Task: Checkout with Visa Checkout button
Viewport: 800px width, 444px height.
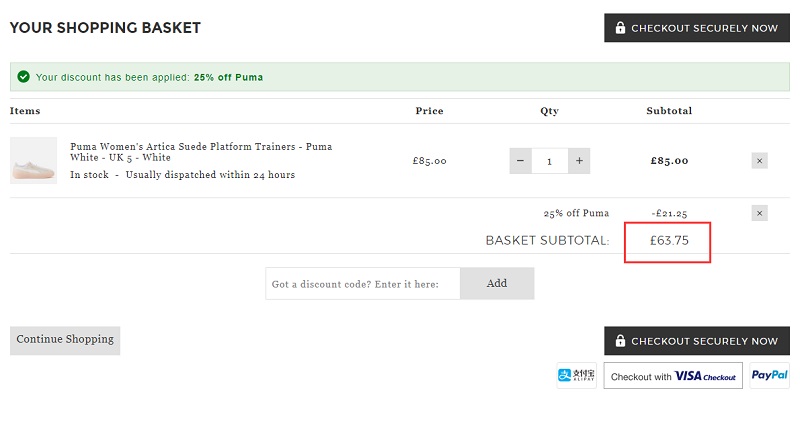Action: coord(673,376)
